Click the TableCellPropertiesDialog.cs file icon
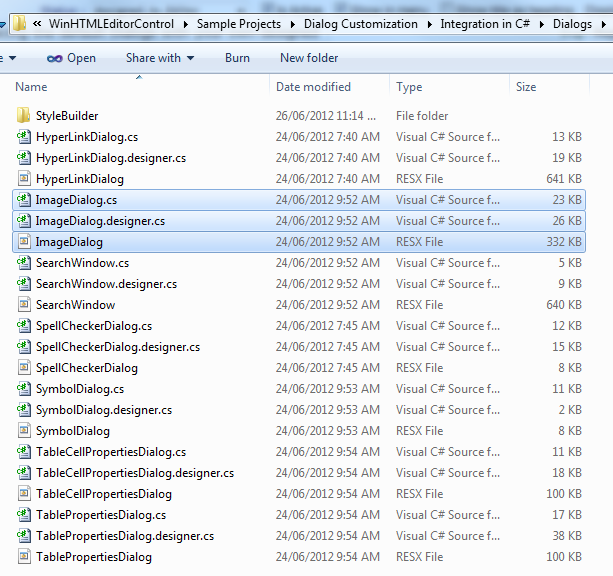613x576 pixels. tap(24, 452)
